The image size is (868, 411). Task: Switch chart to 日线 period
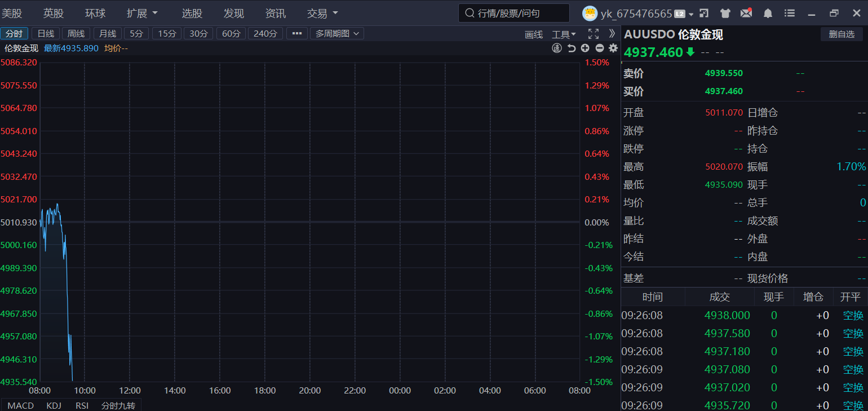46,34
